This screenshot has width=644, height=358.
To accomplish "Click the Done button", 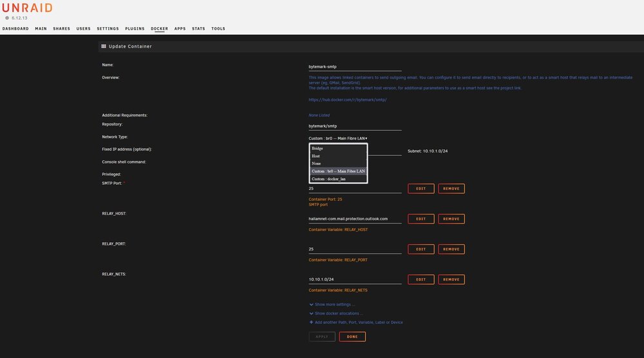I will (x=352, y=337).
